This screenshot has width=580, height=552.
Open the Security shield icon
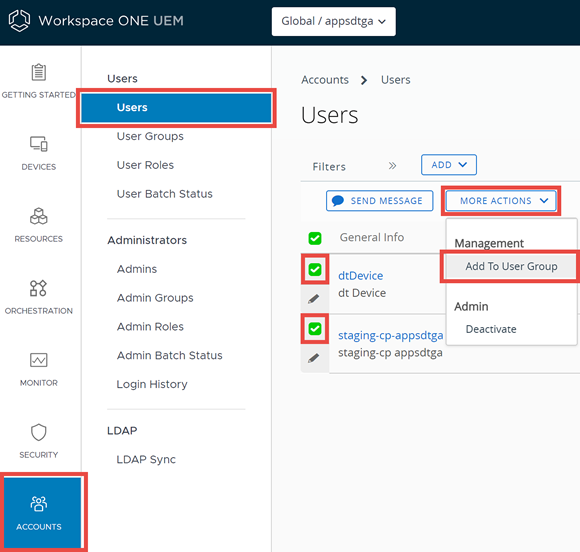pyautogui.click(x=38, y=432)
